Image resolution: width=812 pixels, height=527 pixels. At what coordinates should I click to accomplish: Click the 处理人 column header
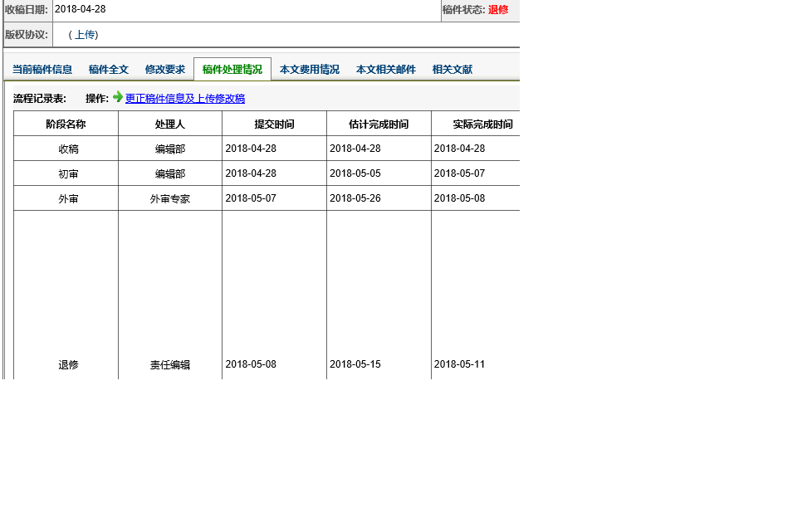pos(170,124)
